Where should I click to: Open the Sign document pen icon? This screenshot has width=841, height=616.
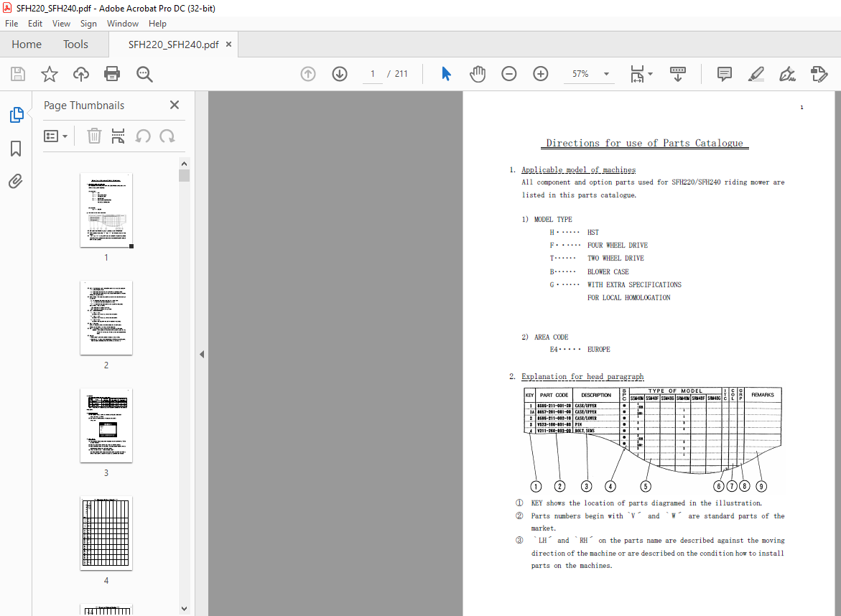coord(787,74)
